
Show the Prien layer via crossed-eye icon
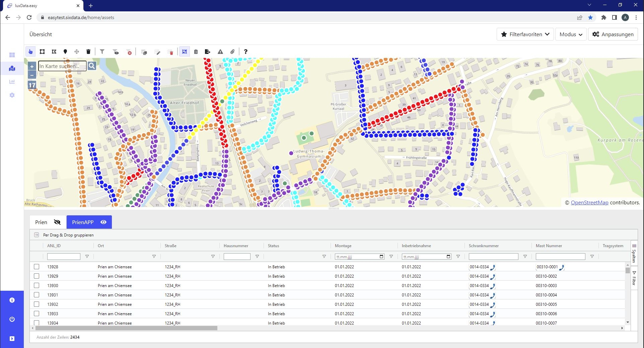[x=57, y=222]
